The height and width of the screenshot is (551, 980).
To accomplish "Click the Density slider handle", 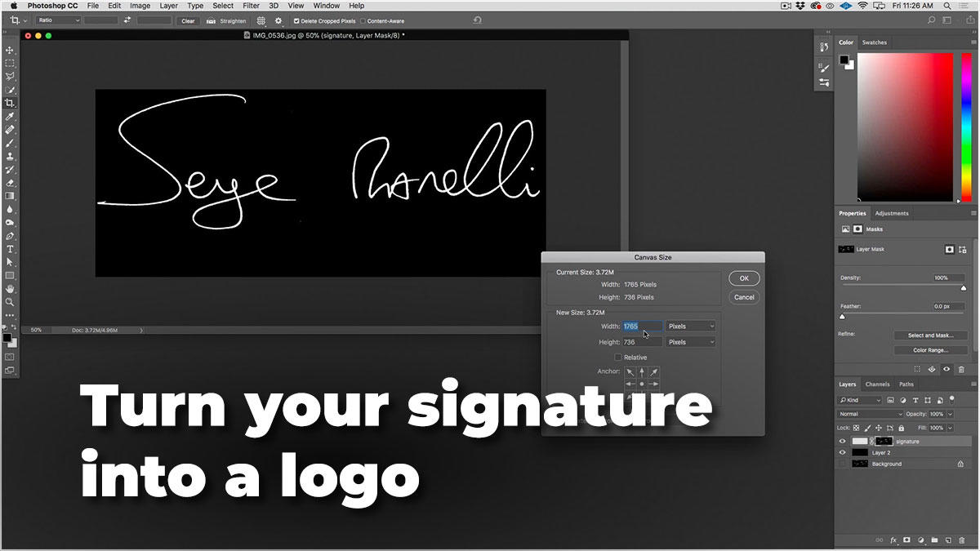I will click(964, 287).
